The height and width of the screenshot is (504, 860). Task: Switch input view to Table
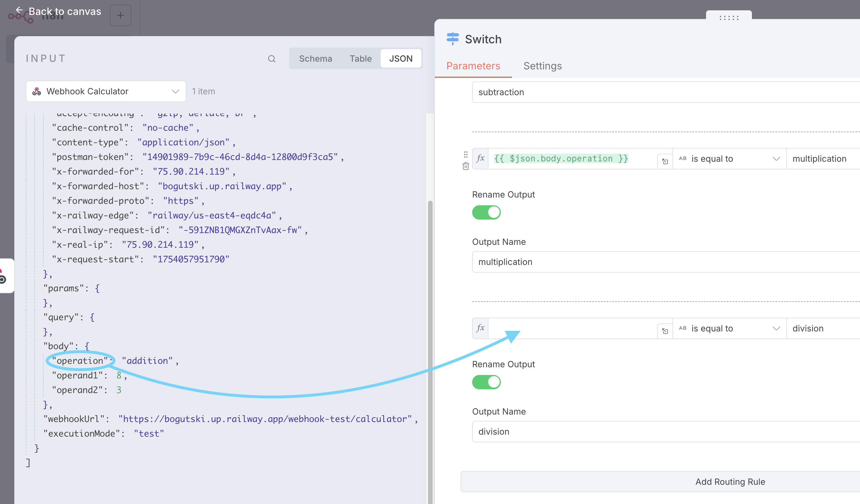pyautogui.click(x=360, y=59)
